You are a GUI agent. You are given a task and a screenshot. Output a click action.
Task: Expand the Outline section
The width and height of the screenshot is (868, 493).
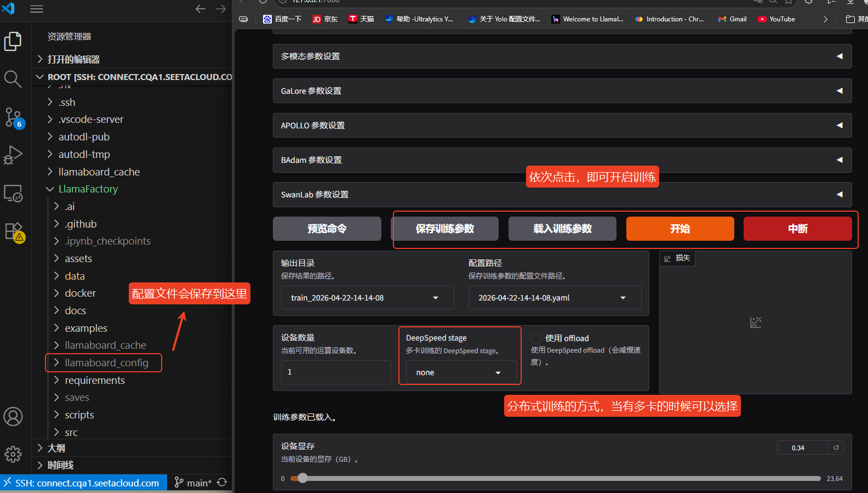point(132,448)
